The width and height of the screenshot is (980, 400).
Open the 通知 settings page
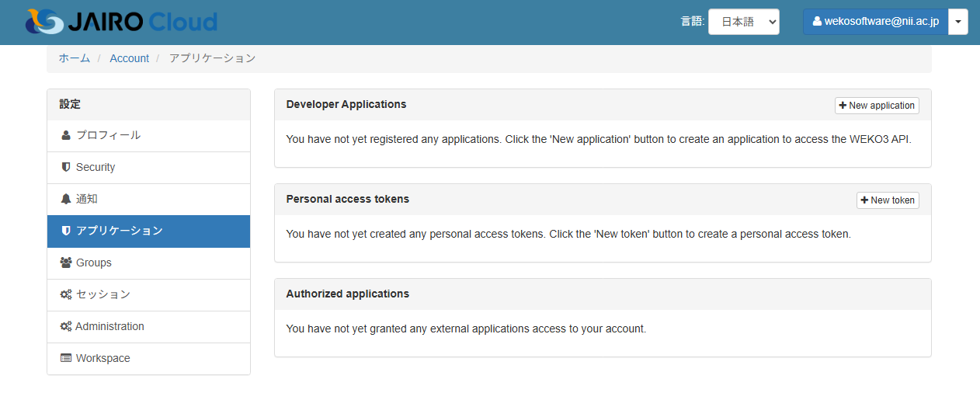pyautogui.click(x=87, y=199)
